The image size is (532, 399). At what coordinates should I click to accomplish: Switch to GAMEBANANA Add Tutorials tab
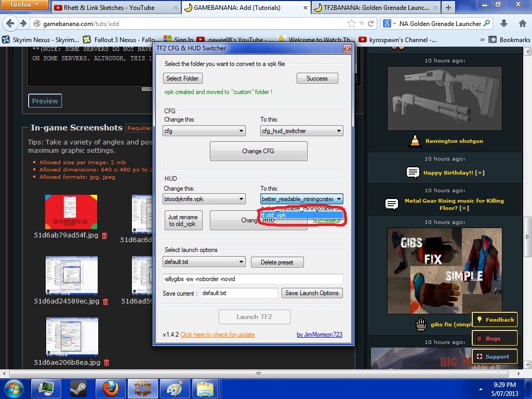(246, 7)
